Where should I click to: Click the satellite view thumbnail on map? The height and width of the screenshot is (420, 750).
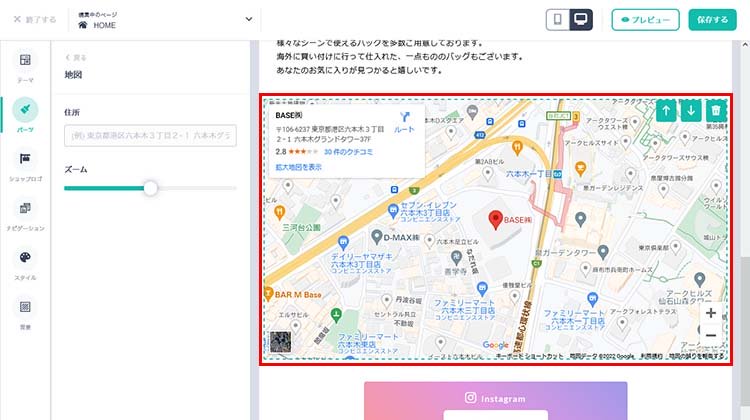click(x=280, y=342)
